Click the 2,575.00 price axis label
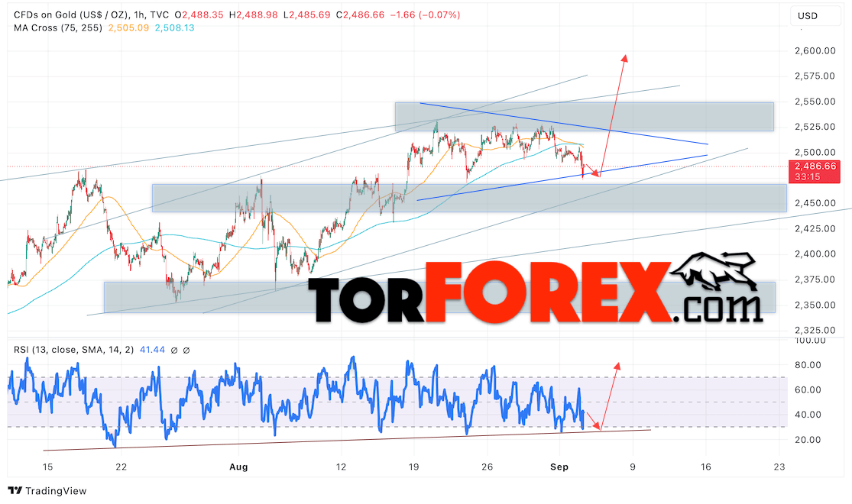 point(815,76)
